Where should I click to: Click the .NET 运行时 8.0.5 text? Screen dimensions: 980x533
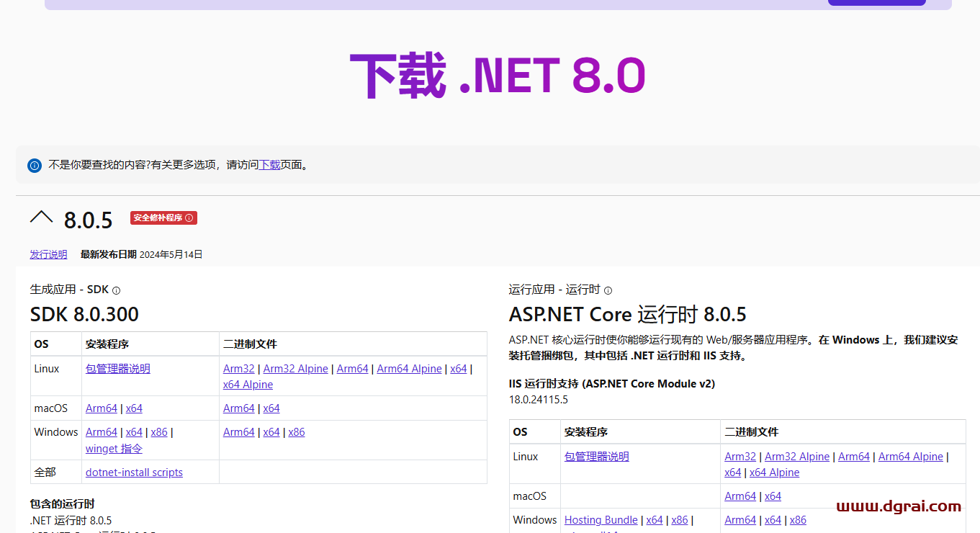tap(71, 520)
